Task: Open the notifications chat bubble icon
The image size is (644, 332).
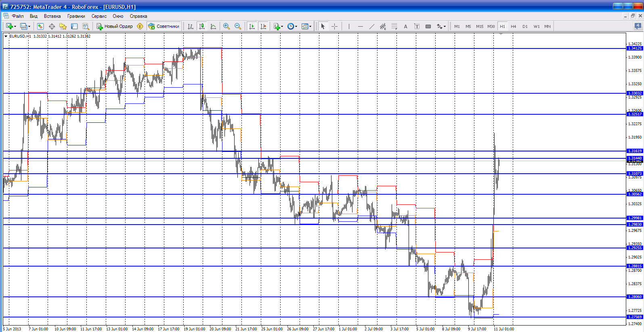Action: (638, 26)
